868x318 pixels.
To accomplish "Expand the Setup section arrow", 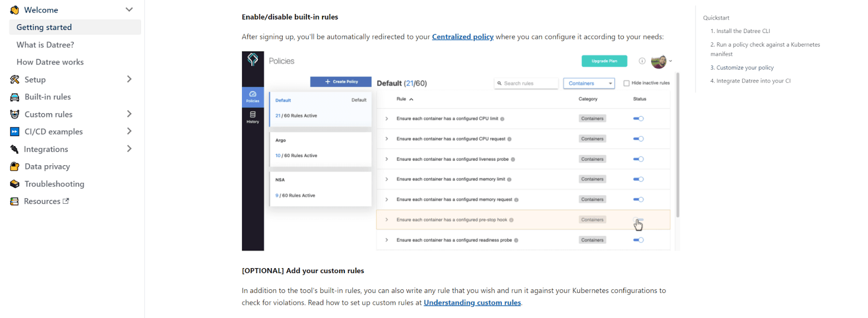I will (x=129, y=79).
